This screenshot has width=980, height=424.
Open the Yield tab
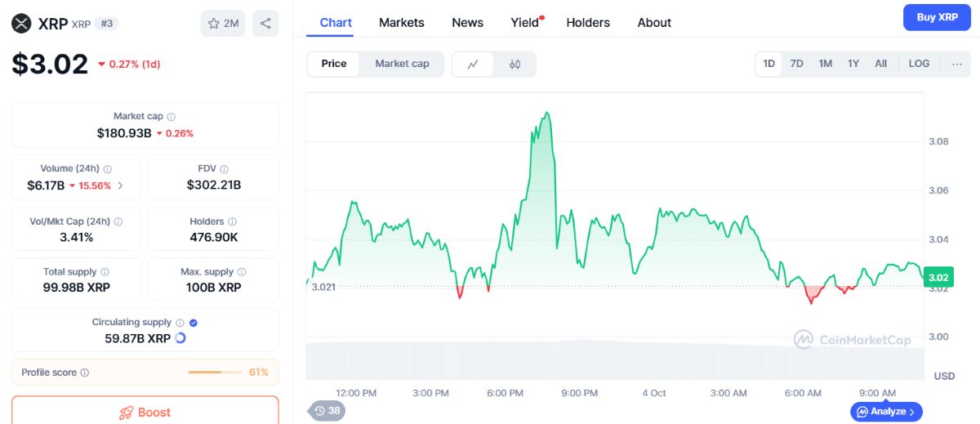pyautogui.click(x=525, y=23)
